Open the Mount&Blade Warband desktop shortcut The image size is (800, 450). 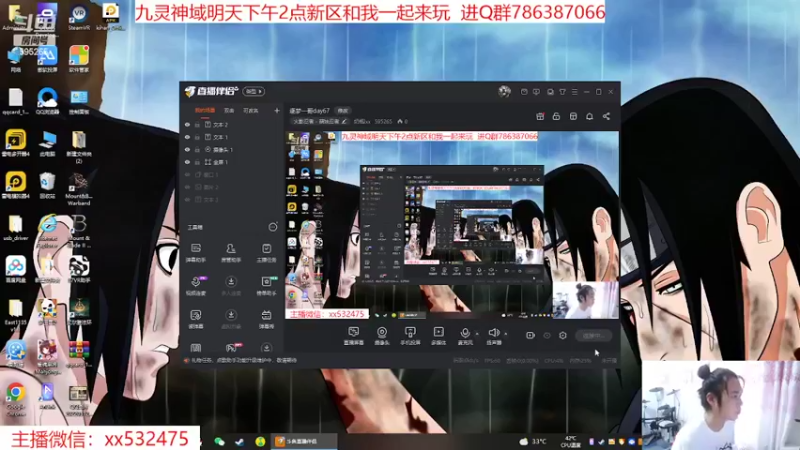79,189
